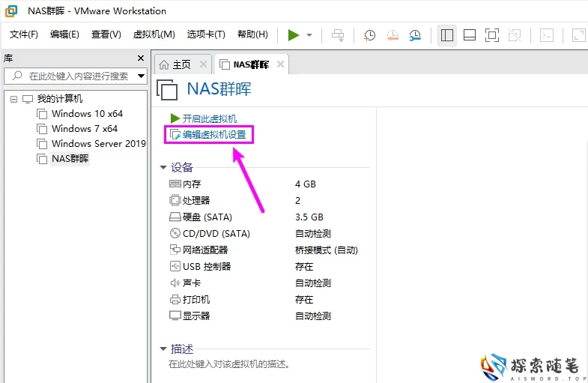The height and width of the screenshot is (383, 588).
Task: Click the memory chip icon
Action: (175, 184)
